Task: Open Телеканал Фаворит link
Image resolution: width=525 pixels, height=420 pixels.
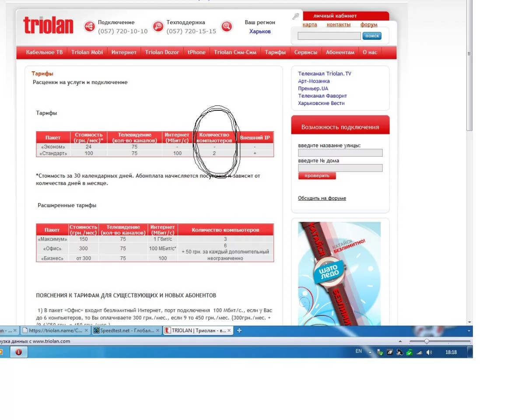Action: coord(322,96)
